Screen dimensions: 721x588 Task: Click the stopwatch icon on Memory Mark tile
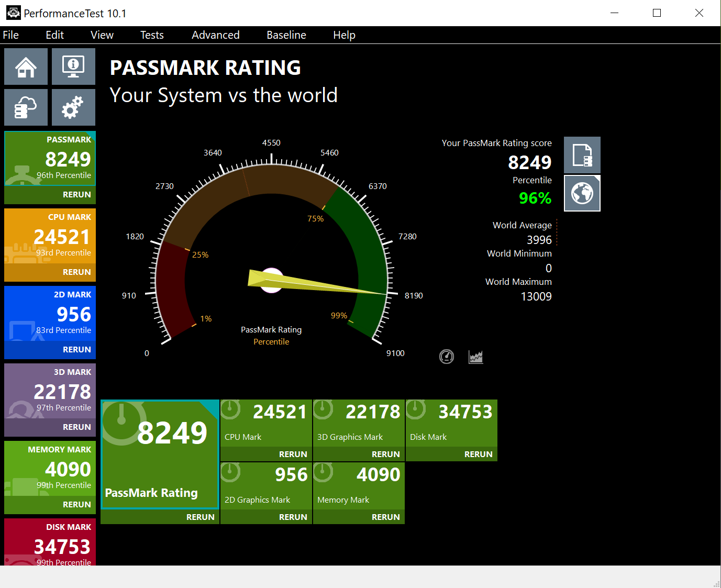point(323,472)
